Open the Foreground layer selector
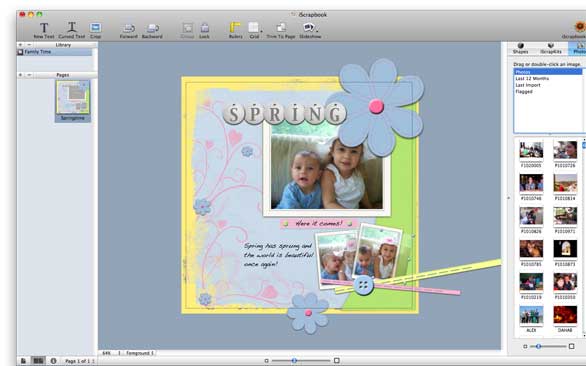Image resolution: width=586 pixels, height=366 pixels. [x=138, y=353]
